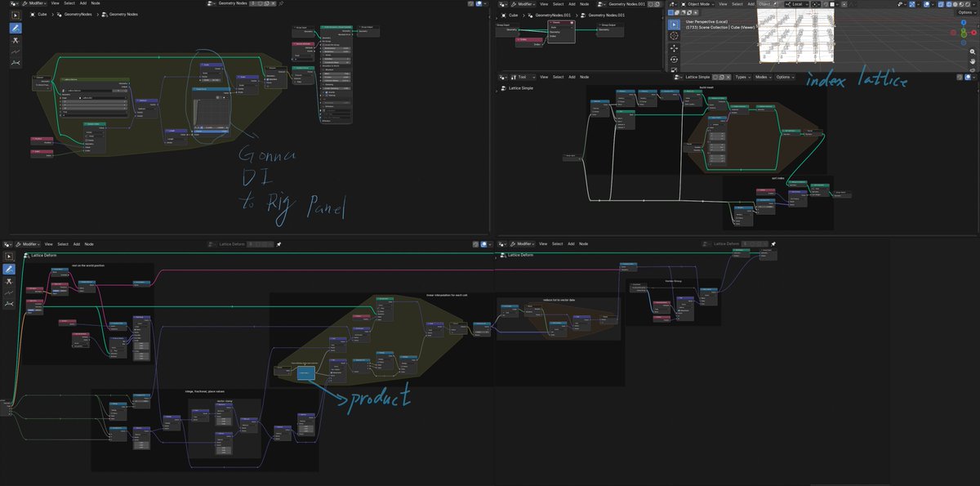Choose the Rotate tool in the 3D viewport
The height and width of the screenshot is (486, 980).
(674, 60)
